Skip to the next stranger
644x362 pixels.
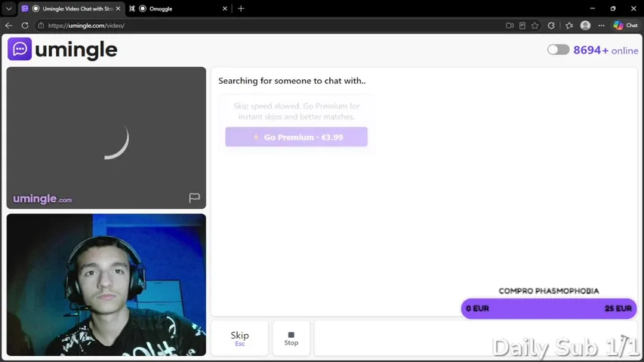[x=239, y=338]
